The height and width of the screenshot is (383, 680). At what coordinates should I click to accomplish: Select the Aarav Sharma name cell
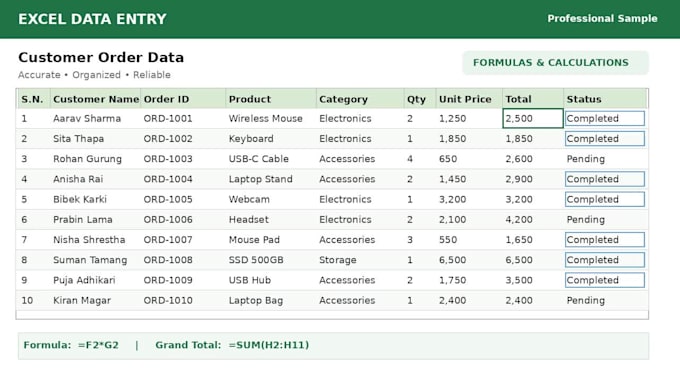(x=87, y=118)
